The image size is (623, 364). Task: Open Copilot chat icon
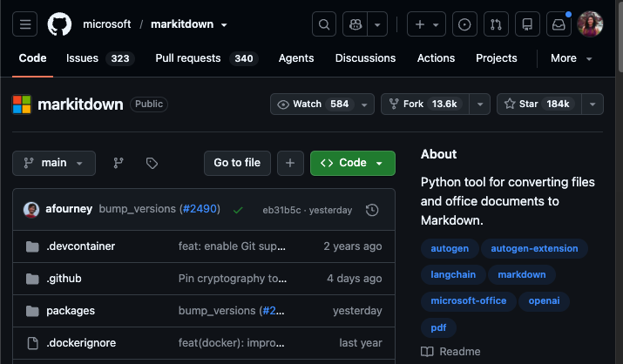click(356, 24)
